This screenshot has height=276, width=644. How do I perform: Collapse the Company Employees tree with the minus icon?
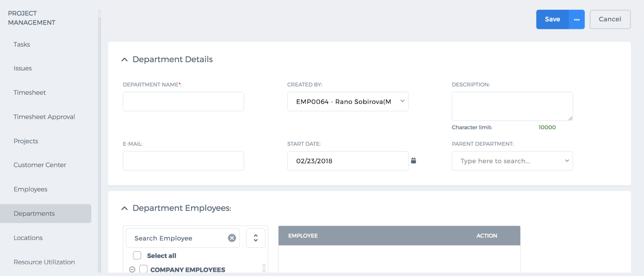point(132,269)
